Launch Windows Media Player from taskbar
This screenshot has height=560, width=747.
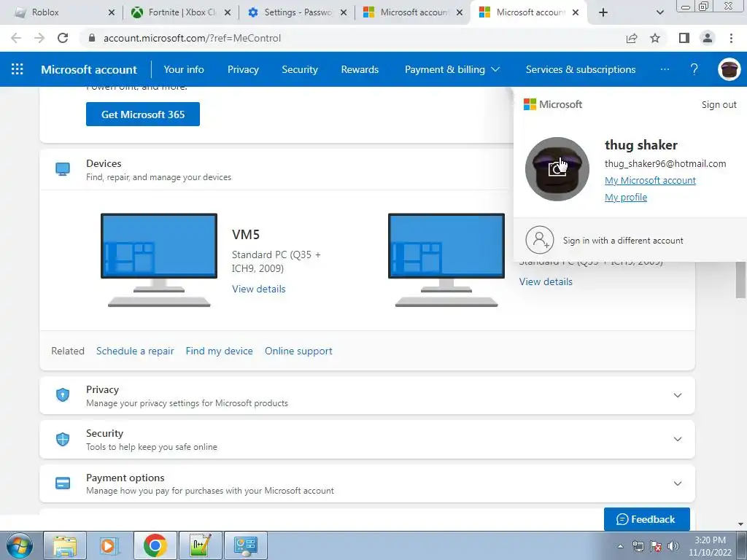(x=108, y=545)
